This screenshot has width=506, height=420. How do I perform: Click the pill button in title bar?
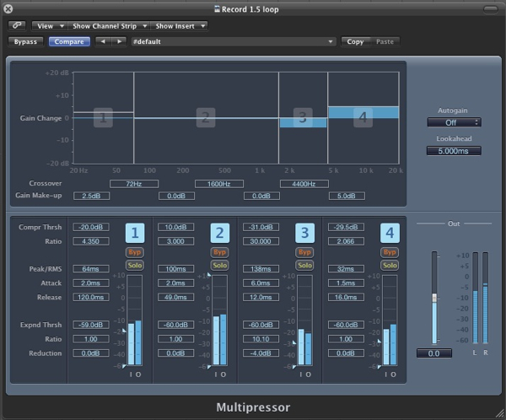491,9
